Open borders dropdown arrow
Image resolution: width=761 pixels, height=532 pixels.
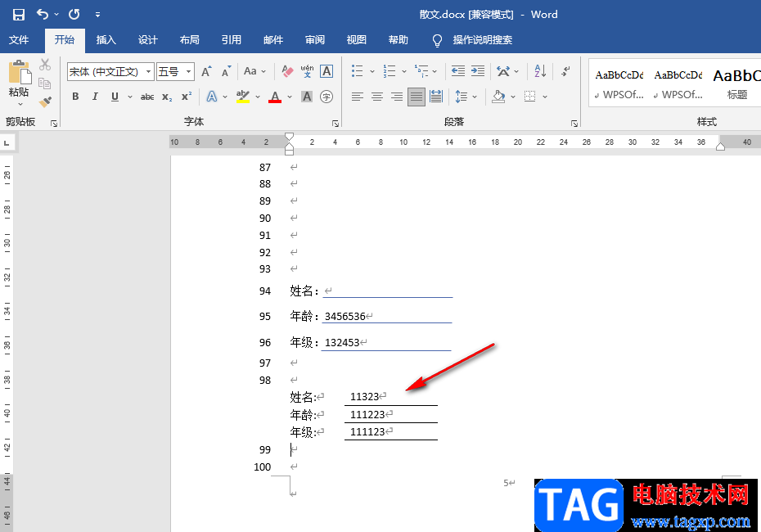point(545,97)
